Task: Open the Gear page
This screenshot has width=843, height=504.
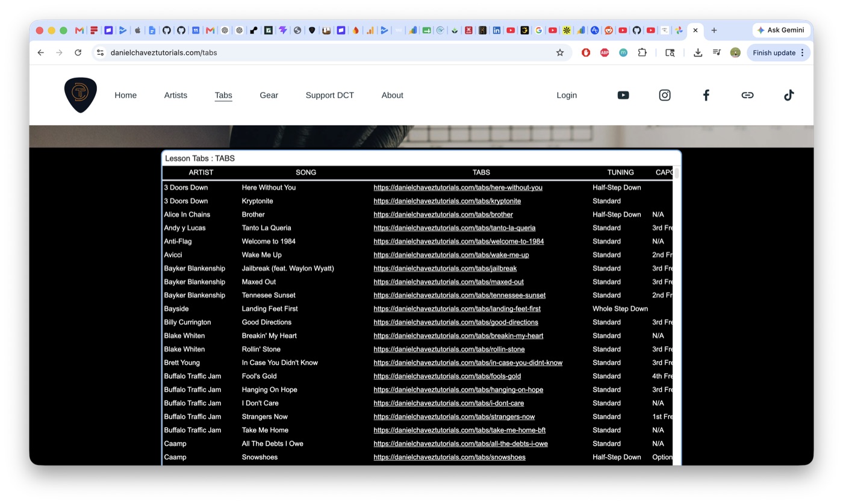Action: 269,95
